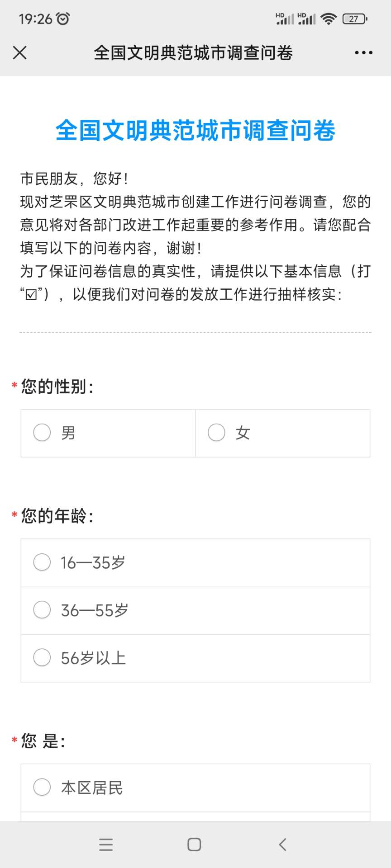Close the survey page with X icon
This screenshot has width=391, height=868.
20,52
